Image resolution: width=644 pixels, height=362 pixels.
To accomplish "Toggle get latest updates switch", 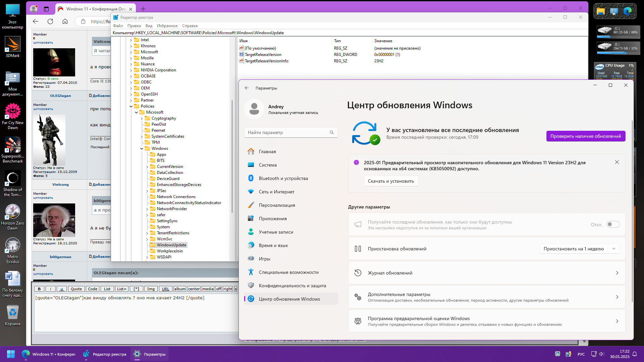I will tap(613, 224).
